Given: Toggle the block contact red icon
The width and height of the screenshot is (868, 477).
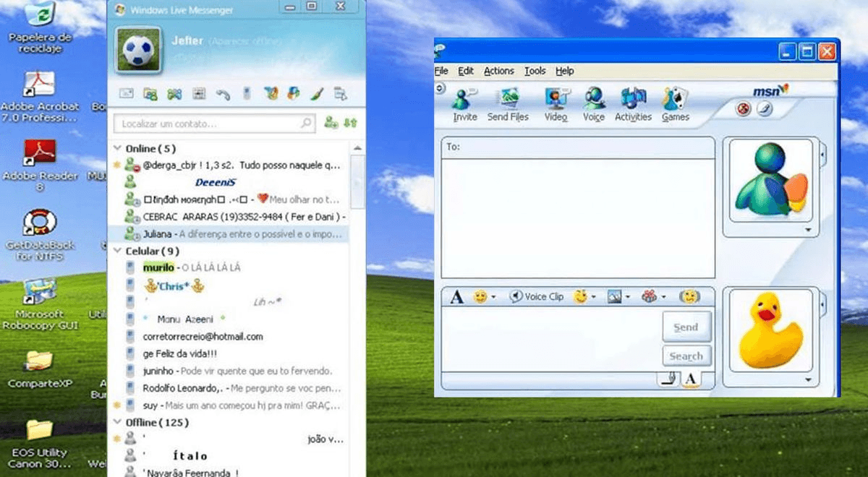Looking at the screenshot, I should [743, 108].
